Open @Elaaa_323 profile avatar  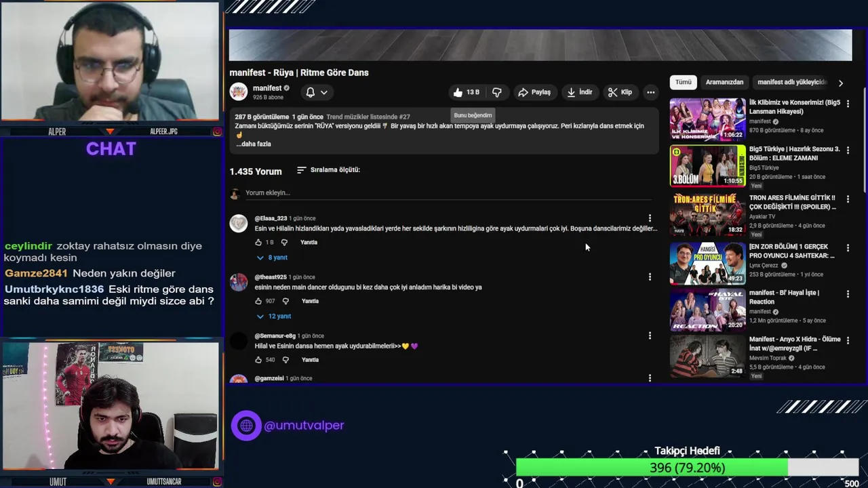[239, 223]
